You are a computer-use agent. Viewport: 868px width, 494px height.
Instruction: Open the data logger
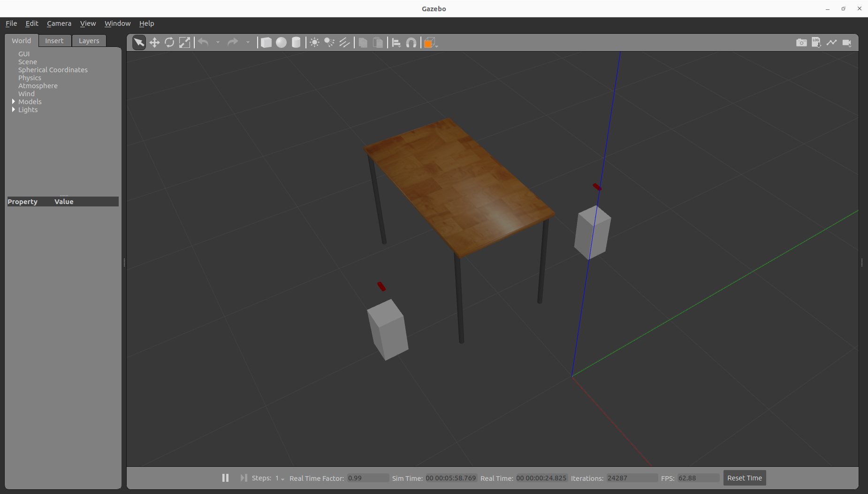click(816, 43)
